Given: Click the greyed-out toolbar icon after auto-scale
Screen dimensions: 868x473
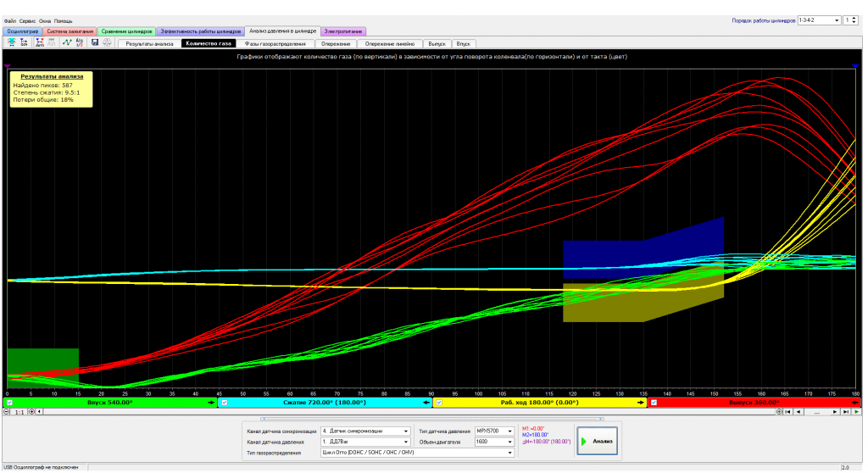Looking at the screenshot, I should coord(52,42).
